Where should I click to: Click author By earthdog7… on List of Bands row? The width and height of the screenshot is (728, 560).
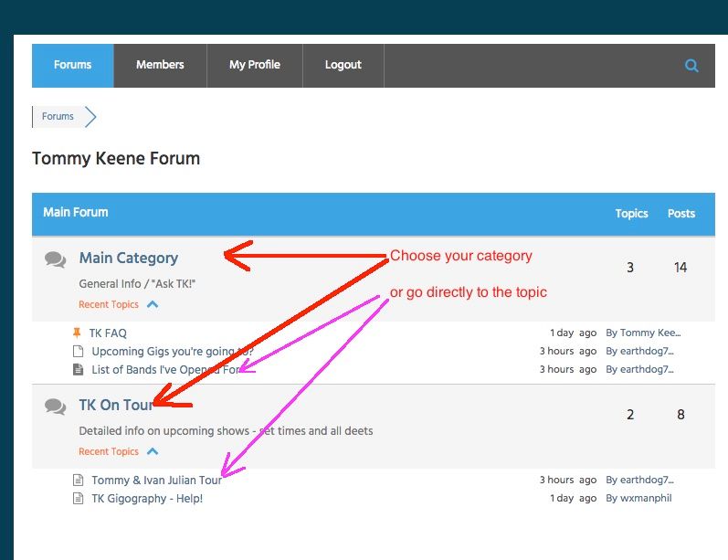click(639, 370)
